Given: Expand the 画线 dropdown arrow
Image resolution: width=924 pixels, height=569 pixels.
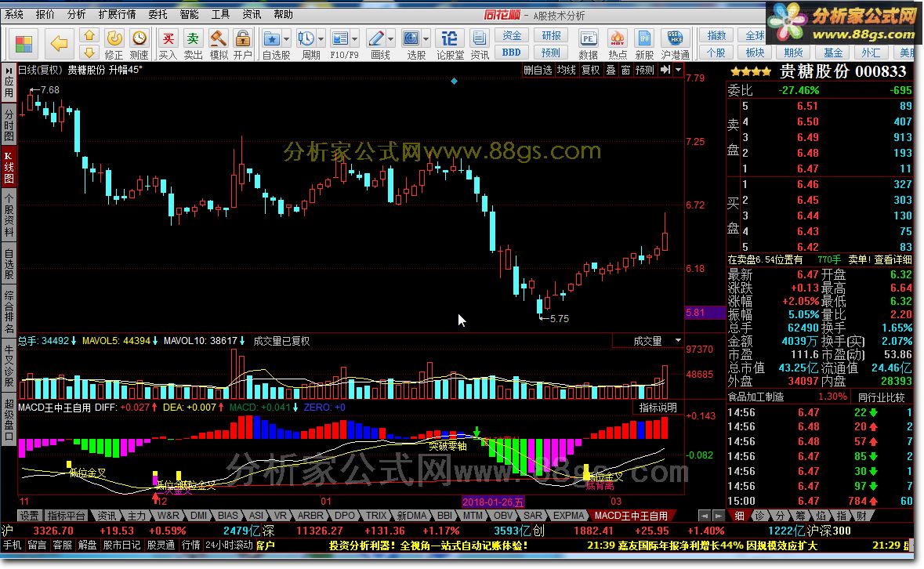Looking at the screenshot, I should [x=391, y=39].
